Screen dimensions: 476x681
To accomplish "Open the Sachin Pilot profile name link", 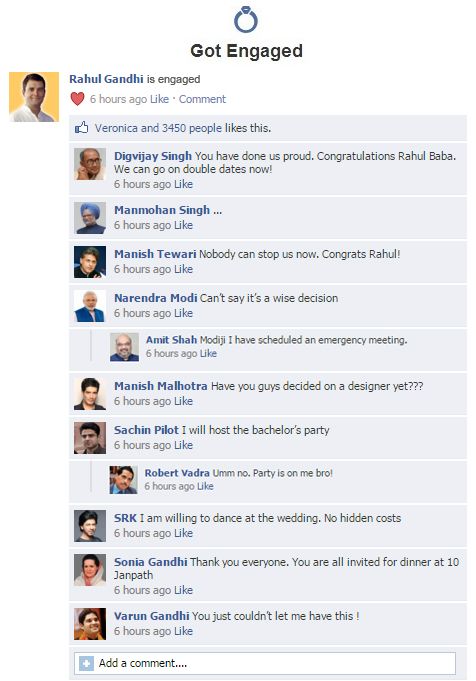I will coord(146,430).
